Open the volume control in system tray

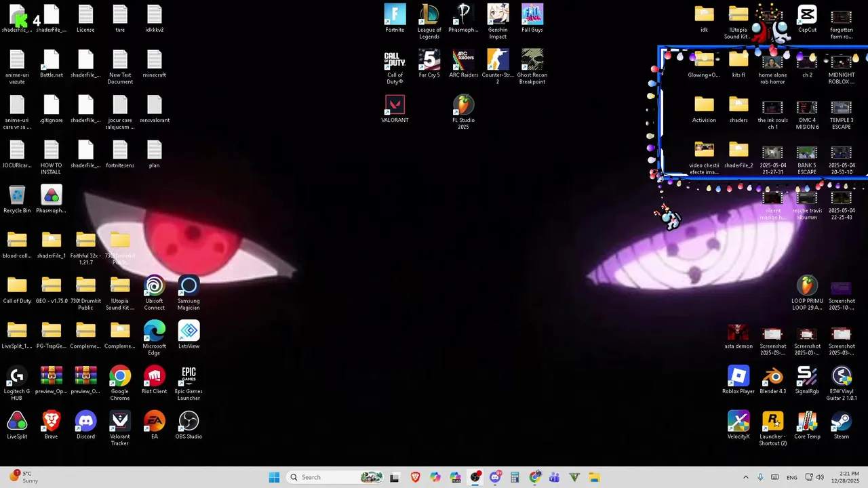[820, 477]
